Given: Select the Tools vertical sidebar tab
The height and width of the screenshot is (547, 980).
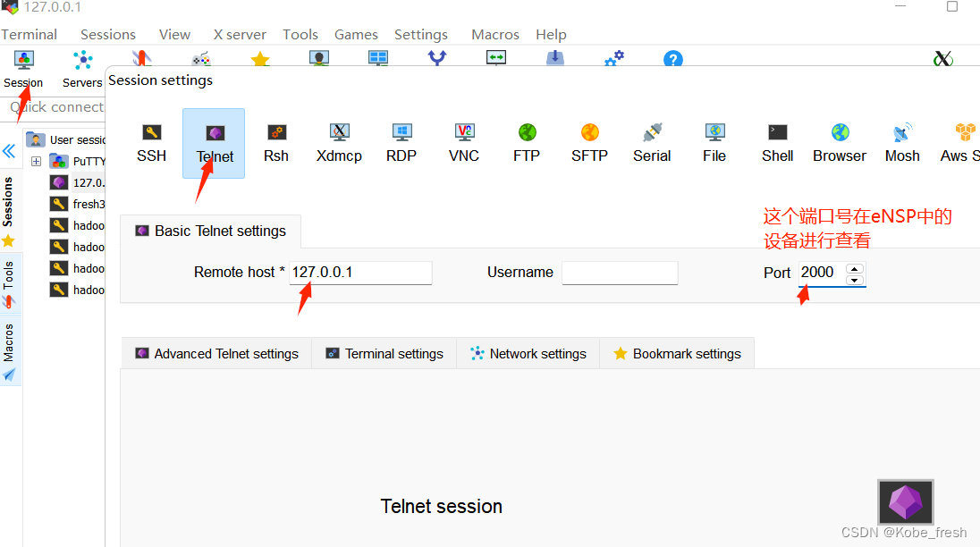Looking at the screenshot, I should click(x=8, y=285).
